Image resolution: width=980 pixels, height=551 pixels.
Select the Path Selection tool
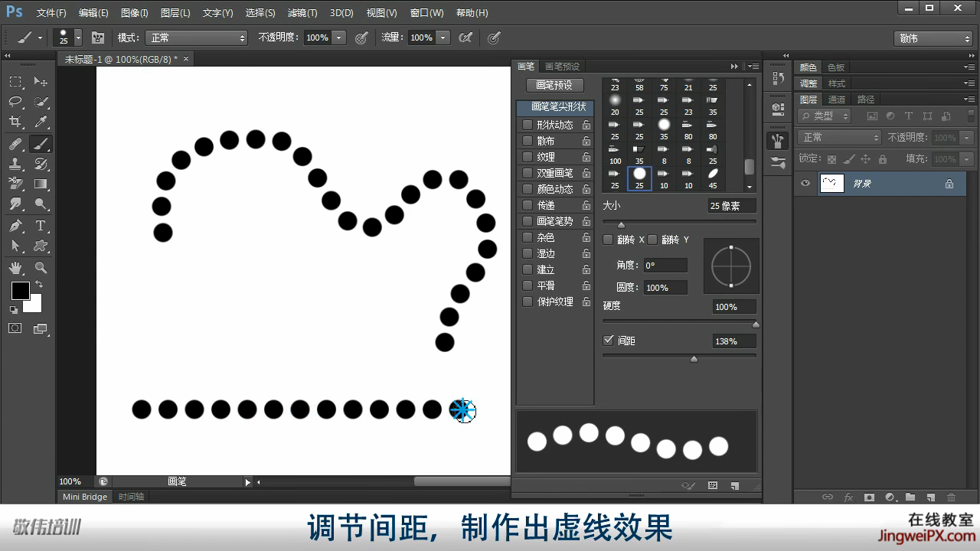coord(15,246)
